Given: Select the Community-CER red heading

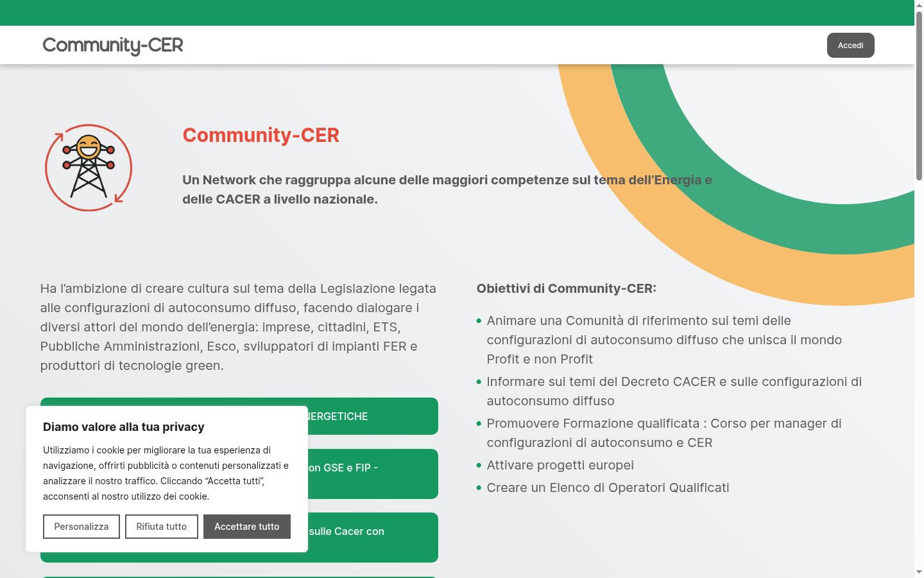Looking at the screenshot, I should pyautogui.click(x=261, y=135).
